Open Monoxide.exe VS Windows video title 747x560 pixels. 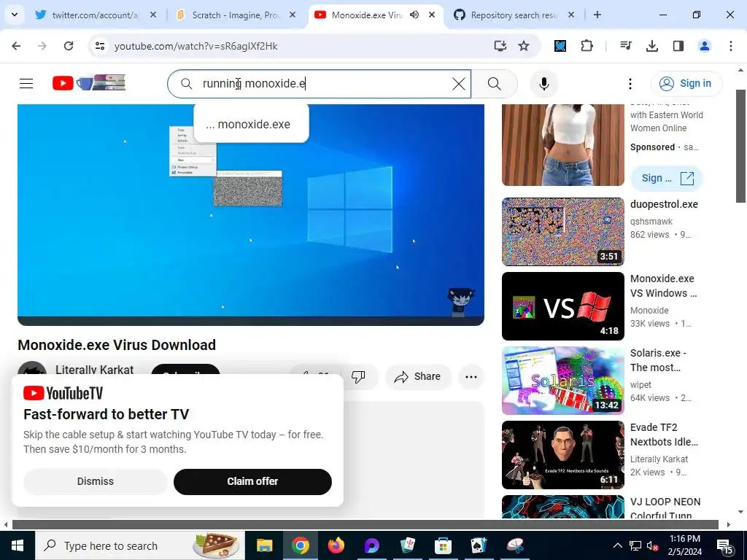(664, 286)
